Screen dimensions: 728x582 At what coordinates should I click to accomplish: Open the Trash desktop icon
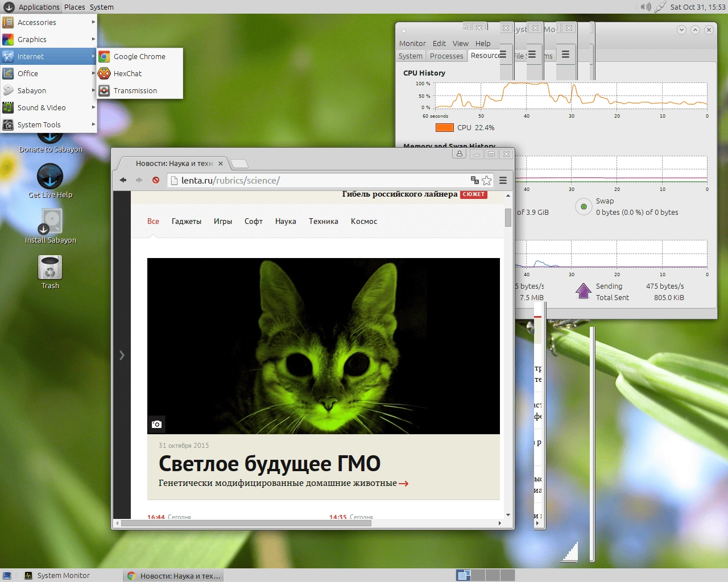point(50,272)
